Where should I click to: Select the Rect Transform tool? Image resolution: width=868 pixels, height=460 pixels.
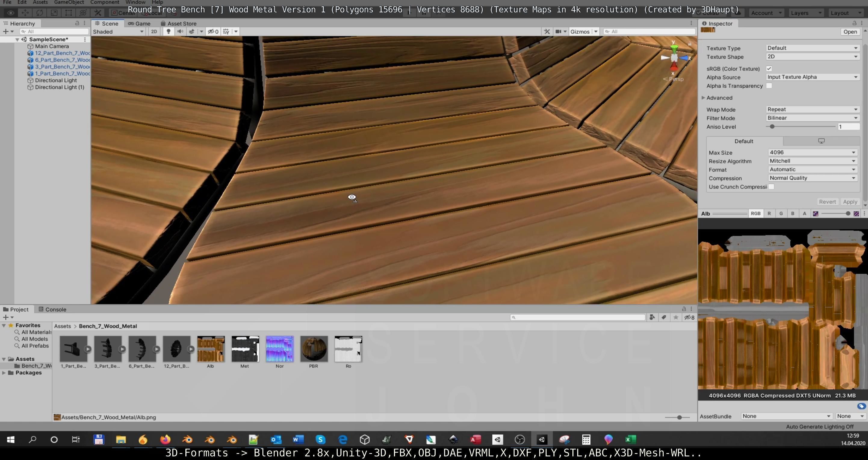click(x=68, y=13)
